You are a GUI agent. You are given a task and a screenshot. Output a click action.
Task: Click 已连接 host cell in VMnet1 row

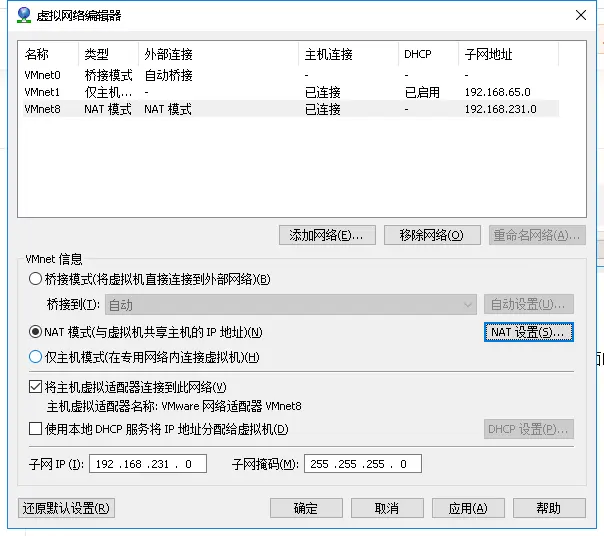323,92
